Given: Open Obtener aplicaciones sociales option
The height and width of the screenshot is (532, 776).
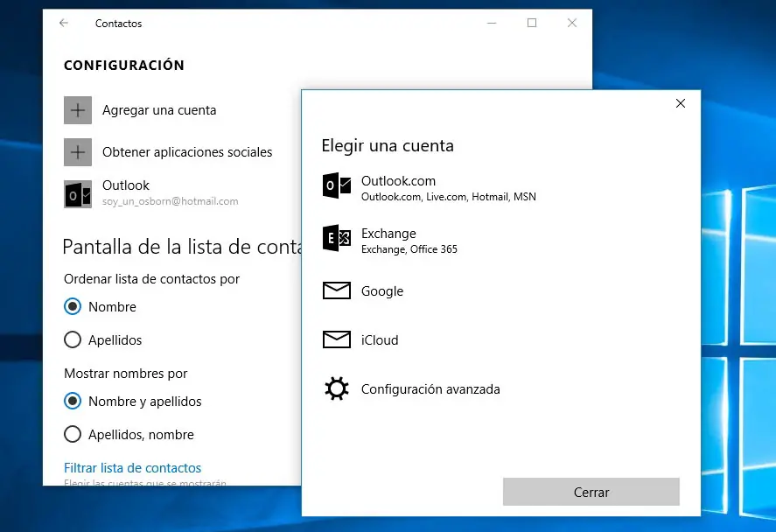Looking at the screenshot, I should click(x=187, y=152).
